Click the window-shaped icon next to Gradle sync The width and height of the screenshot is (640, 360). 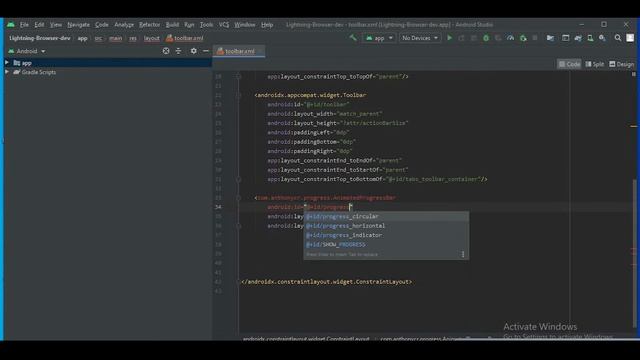(565, 38)
